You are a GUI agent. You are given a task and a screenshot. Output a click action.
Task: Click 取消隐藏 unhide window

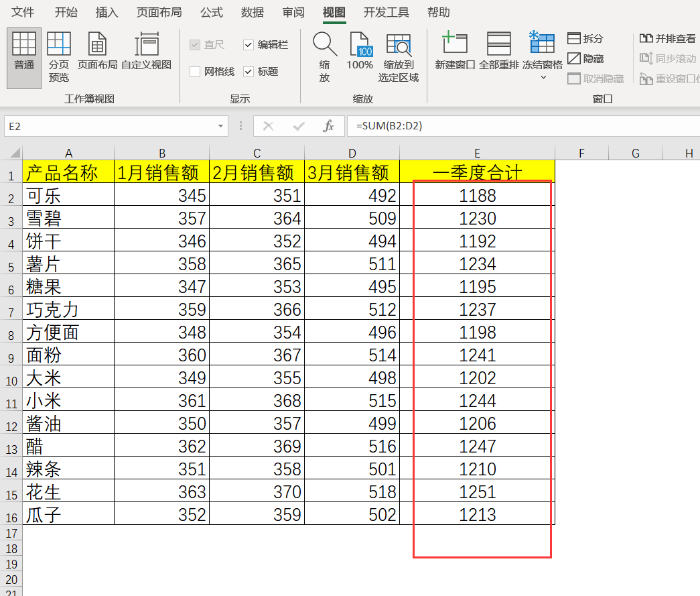click(596, 78)
